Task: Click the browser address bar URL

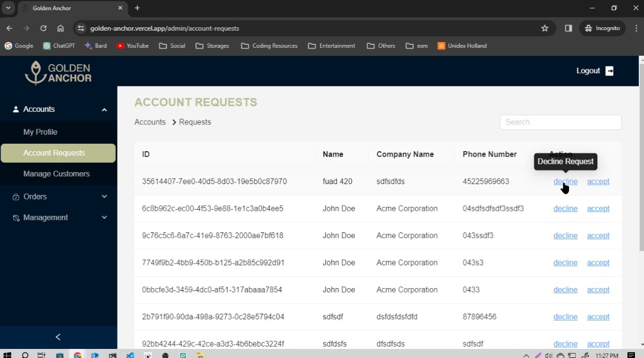Action: pos(165,28)
